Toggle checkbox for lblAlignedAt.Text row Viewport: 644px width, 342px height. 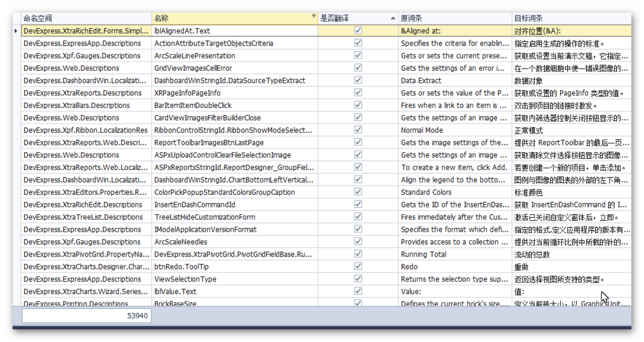358,30
